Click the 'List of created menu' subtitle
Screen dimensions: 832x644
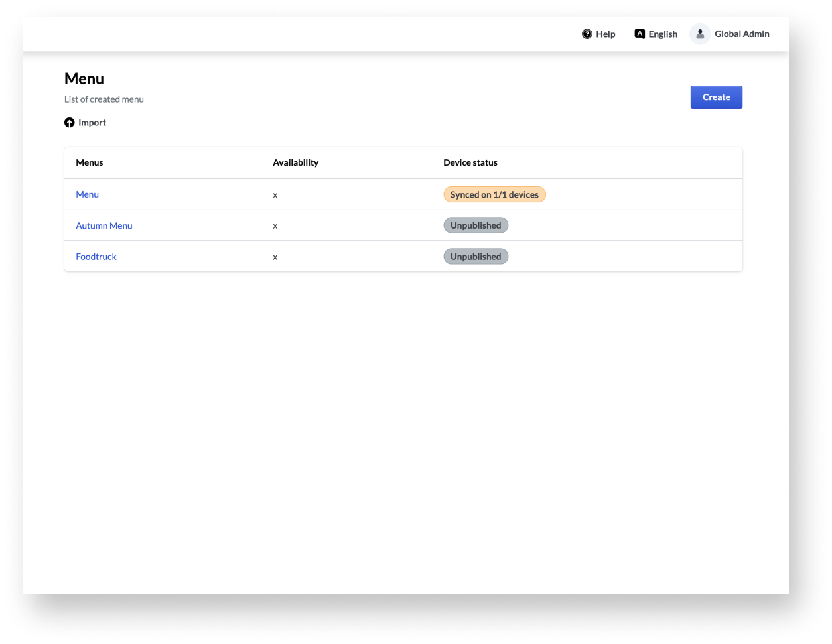click(x=104, y=99)
